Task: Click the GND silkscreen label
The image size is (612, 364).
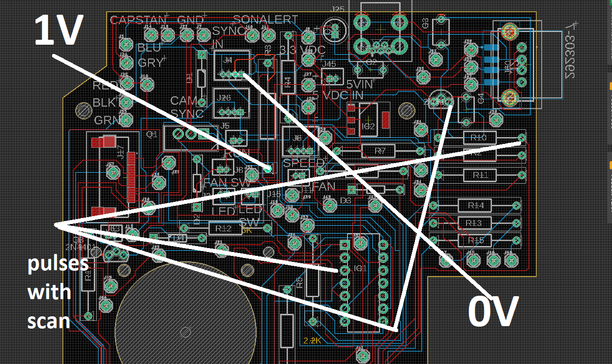Action: [x=190, y=20]
